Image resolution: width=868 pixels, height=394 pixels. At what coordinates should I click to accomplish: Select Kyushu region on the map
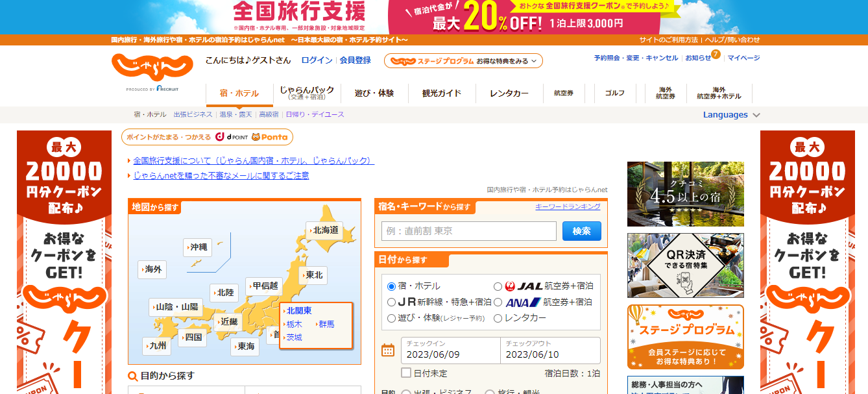(x=156, y=346)
